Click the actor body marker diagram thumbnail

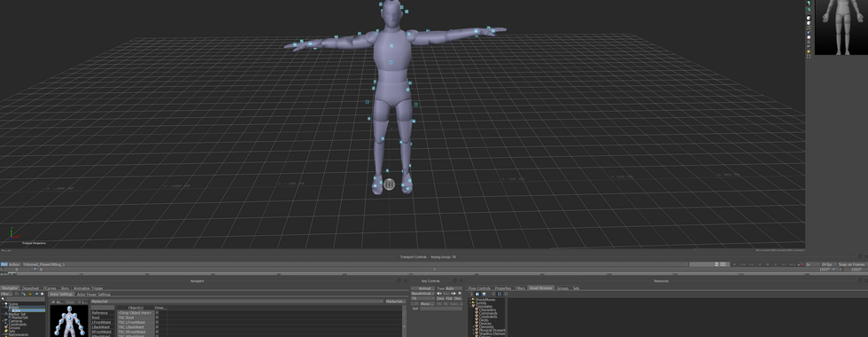pyautogui.click(x=69, y=321)
